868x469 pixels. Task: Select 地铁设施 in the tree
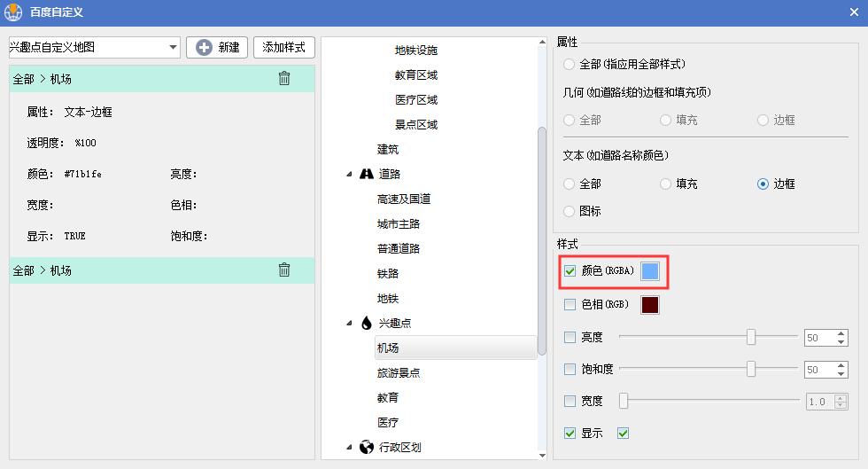[x=415, y=50]
